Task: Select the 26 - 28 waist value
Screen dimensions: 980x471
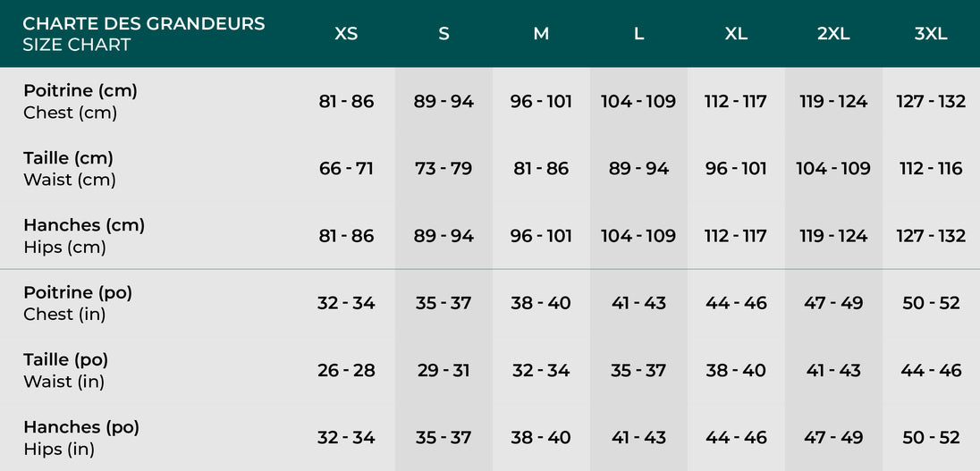Action: [346, 370]
